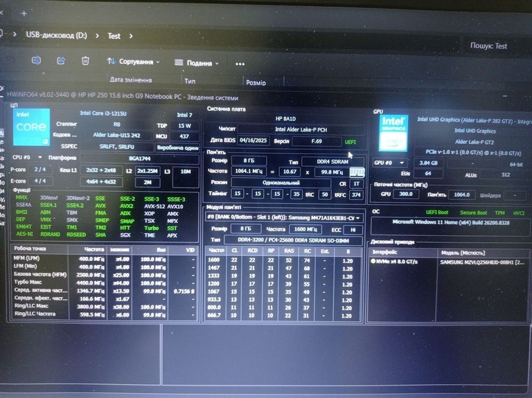Click the Rename icon in Explorer toolbar

tap(36, 60)
